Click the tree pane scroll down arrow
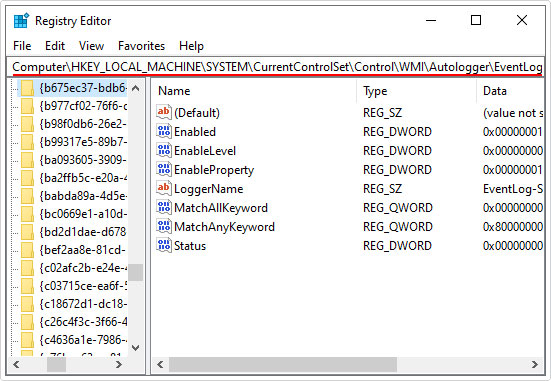Screen dimensions: 551x381 pyautogui.click(x=135, y=348)
